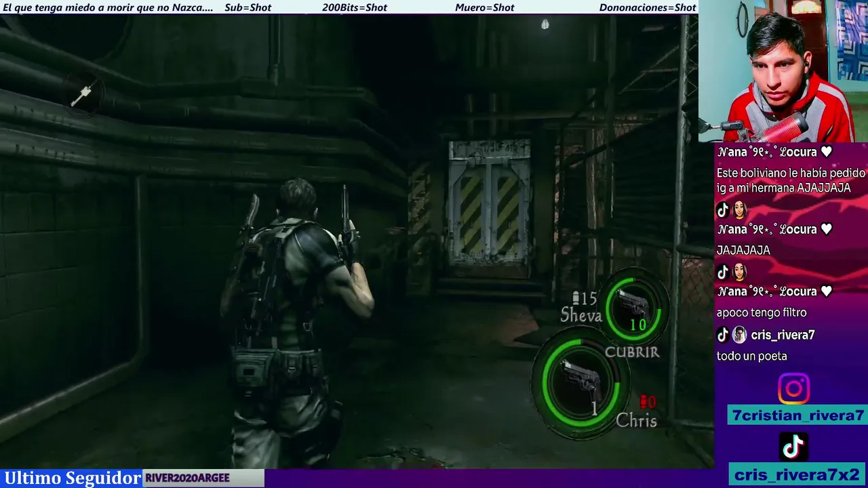
Task: Open the large TikTok logo above cris_rivera7x2
Action: (x=793, y=447)
